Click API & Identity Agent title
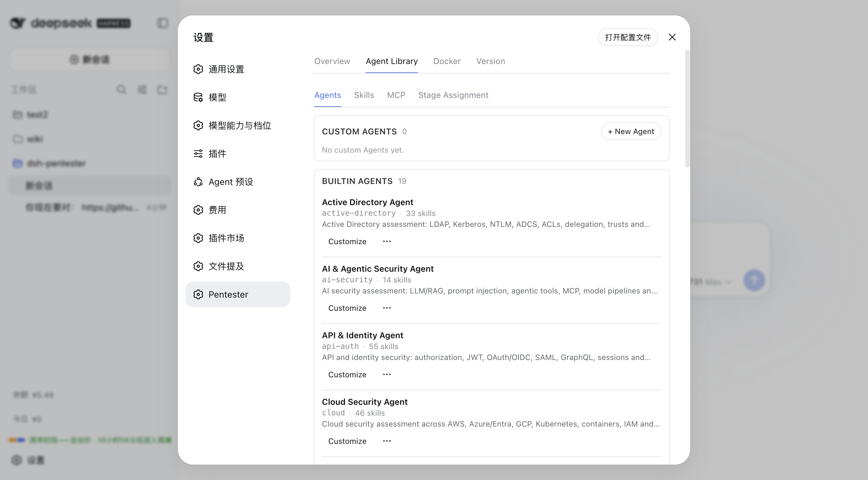Image resolution: width=868 pixels, height=480 pixels. pos(362,335)
